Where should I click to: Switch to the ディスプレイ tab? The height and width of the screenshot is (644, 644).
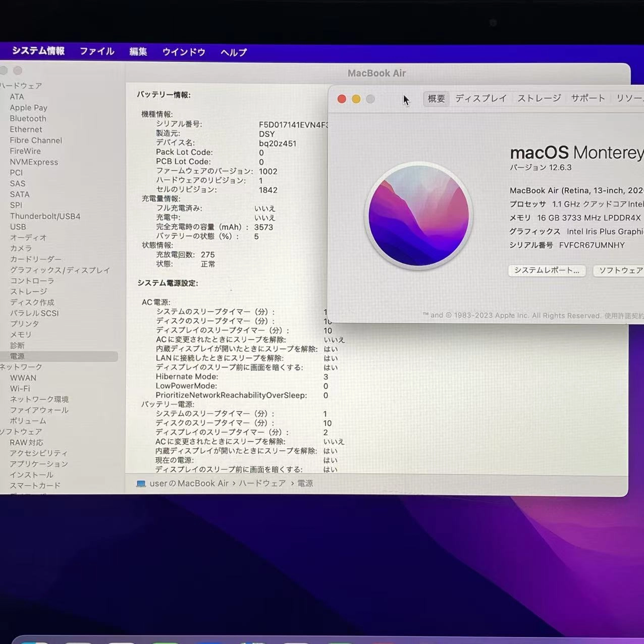pos(480,98)
